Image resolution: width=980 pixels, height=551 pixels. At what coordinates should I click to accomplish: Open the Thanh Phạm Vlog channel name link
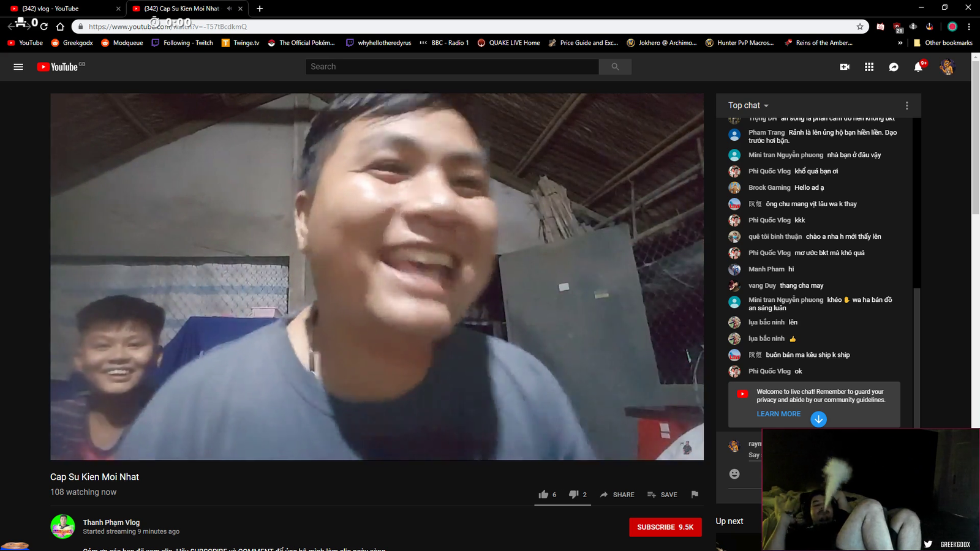pyautogui.click(x=111, y=522)
